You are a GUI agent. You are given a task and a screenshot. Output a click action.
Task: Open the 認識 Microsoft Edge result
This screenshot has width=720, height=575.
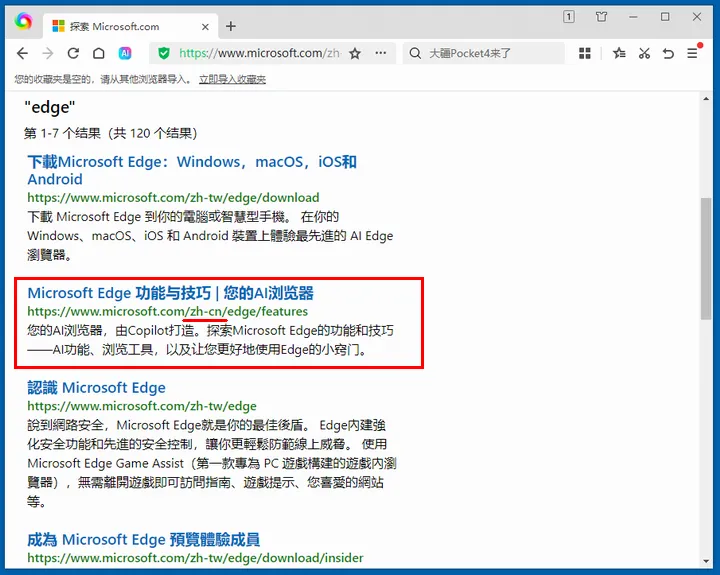[96, 388]
